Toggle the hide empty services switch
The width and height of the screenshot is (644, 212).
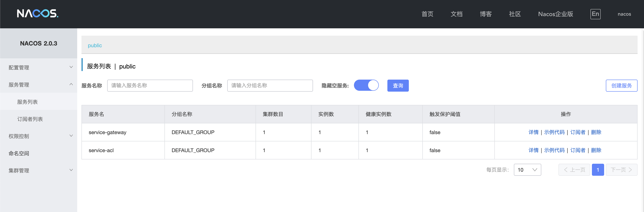tap(366, 85)
